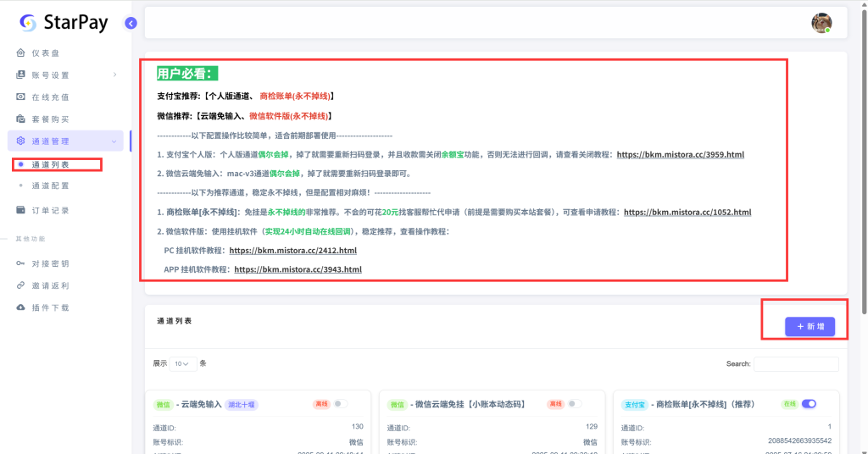Click the 订单记录 icon
This screenshot has height=454, width=868.
pos(20,210)
